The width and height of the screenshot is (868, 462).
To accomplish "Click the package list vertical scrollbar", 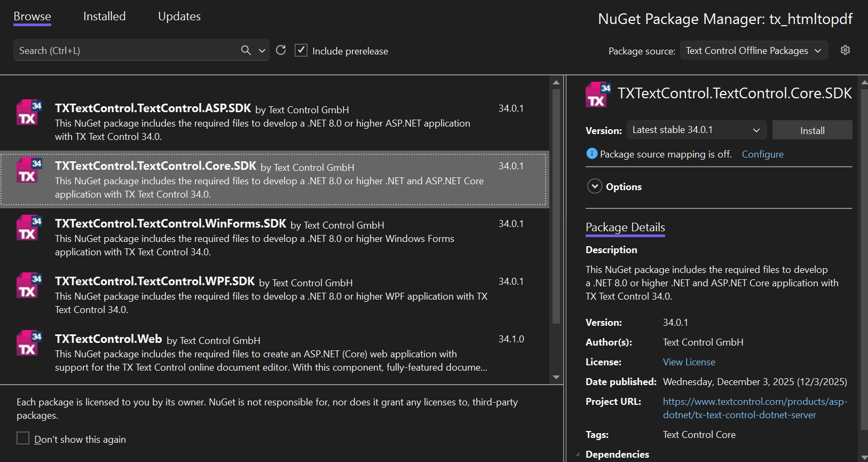I will (556, 206).
